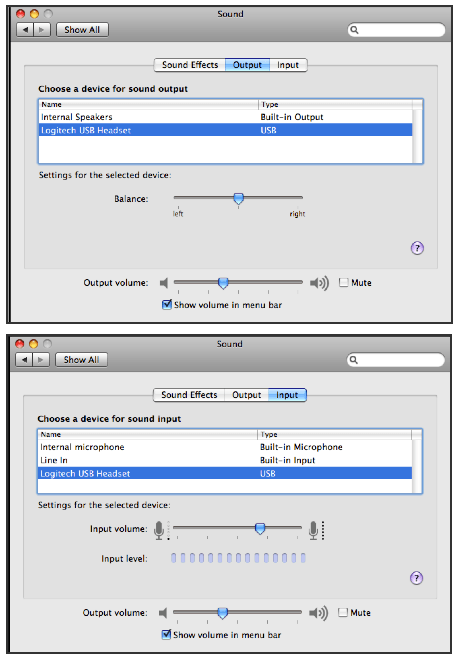Switch to Input tab in upper window
The width and height of the screenshot is (457, 661).
click(x=288, y=65)
